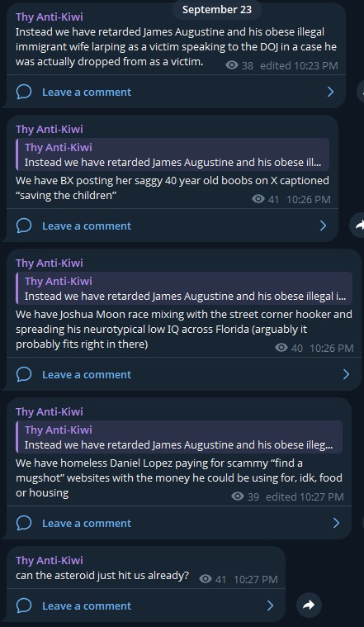364x627 pixels.
Task: Open Thy Anti-Kiwi name on asteroid post
Action: click(50, 560)
